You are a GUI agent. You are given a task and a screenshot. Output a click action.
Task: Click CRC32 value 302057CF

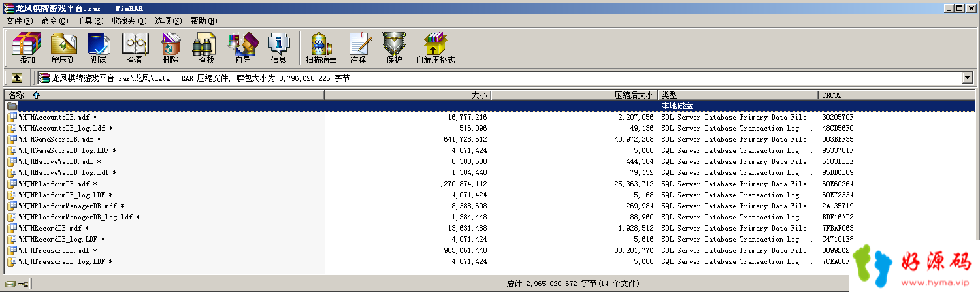pyautogui.click(x=838, y=118)
